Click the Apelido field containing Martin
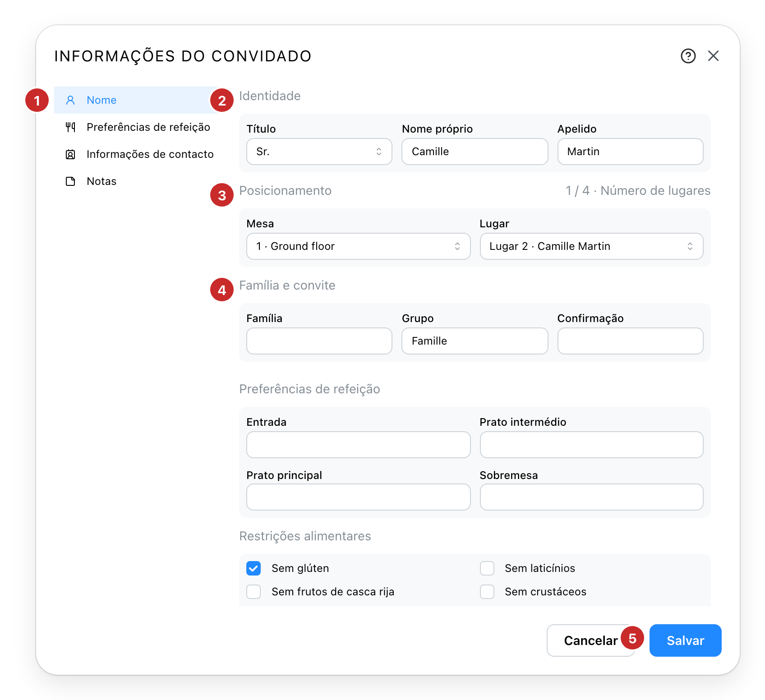Image resolution: width=765 pixels, height=700 pixels. pos(631,152)
